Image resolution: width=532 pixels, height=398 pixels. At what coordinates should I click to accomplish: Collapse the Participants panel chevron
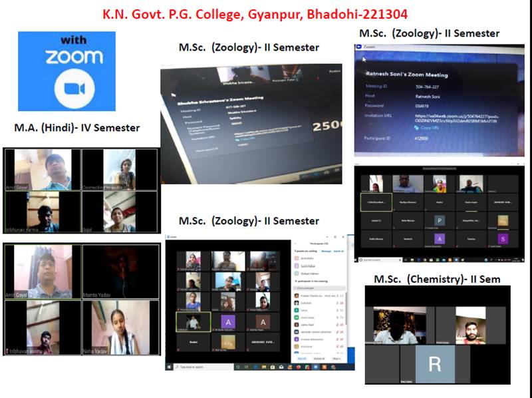[x=295, y=244]
